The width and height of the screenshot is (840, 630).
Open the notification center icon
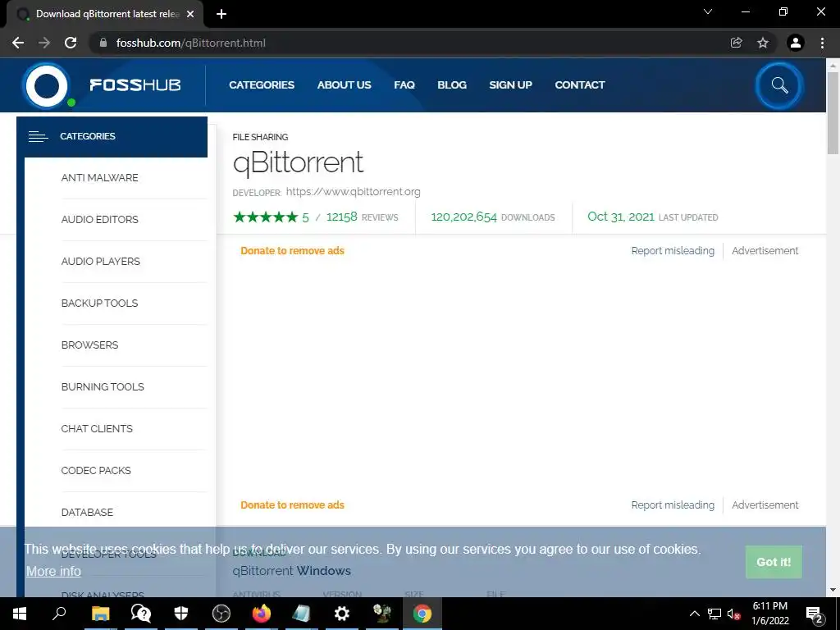tap(815, 614)
